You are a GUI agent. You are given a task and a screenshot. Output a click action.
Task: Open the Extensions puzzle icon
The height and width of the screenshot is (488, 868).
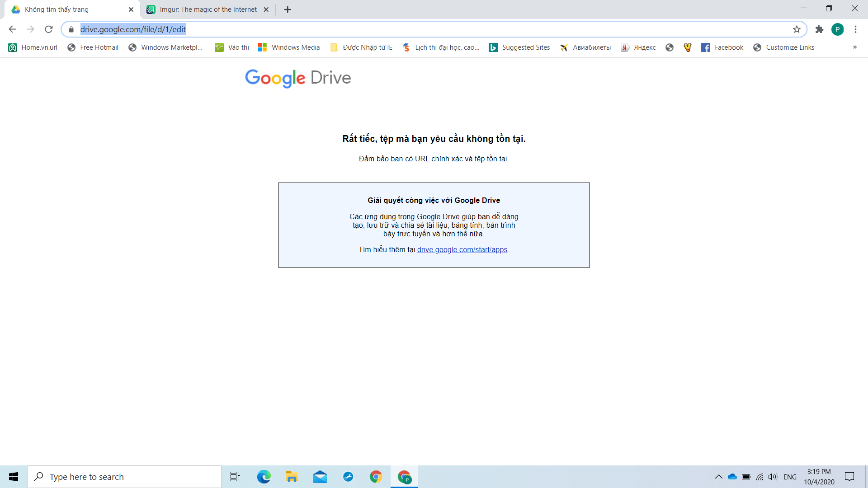819,29
